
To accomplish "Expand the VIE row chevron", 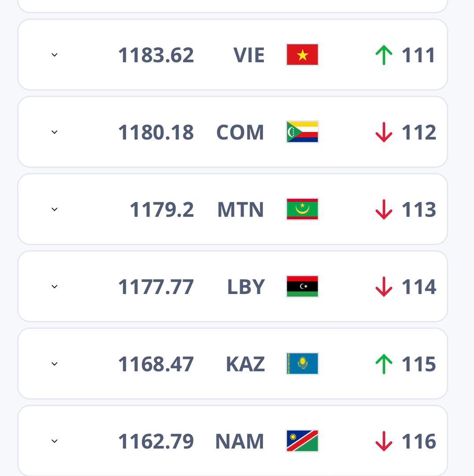I will [55, 55].
